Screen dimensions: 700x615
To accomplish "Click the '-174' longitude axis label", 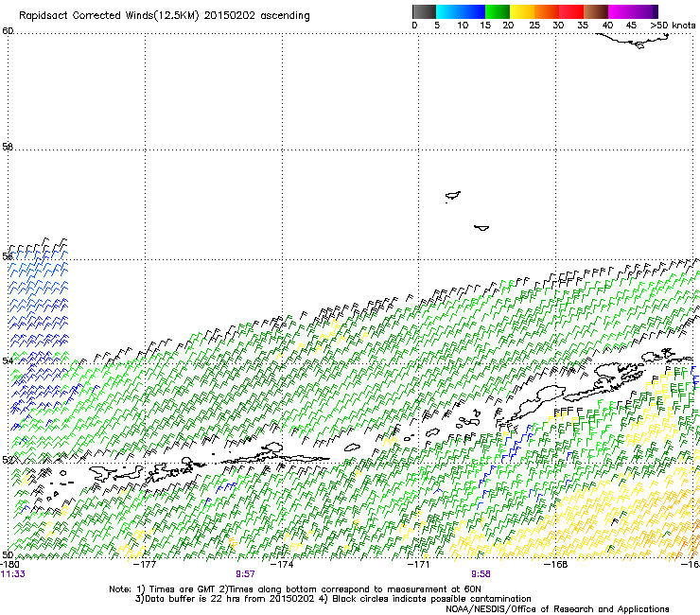I will pos(282,564).
